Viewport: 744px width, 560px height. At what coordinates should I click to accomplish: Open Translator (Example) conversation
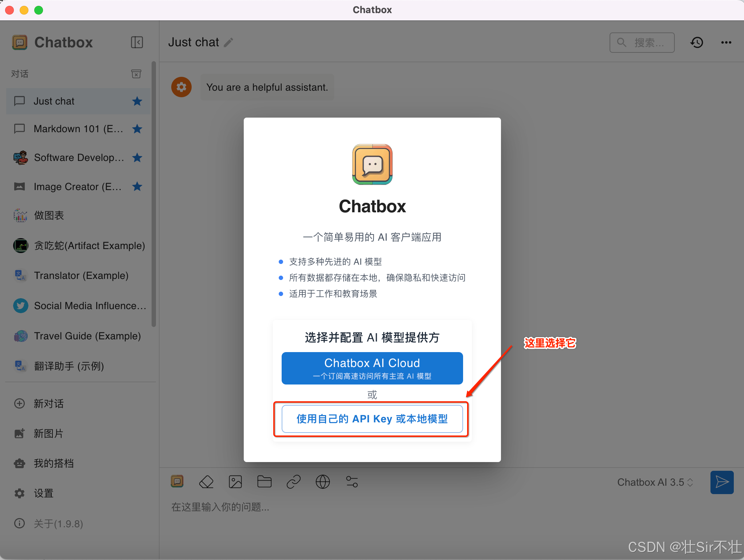point(78,275)
